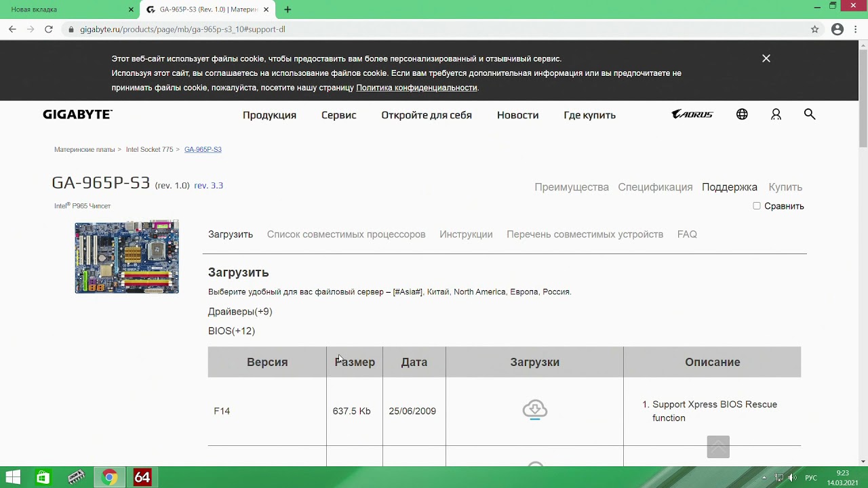The height and width of the screenshot is (488, 868).
Task: Open the user account icon
Action: click(x=776, y=115)
